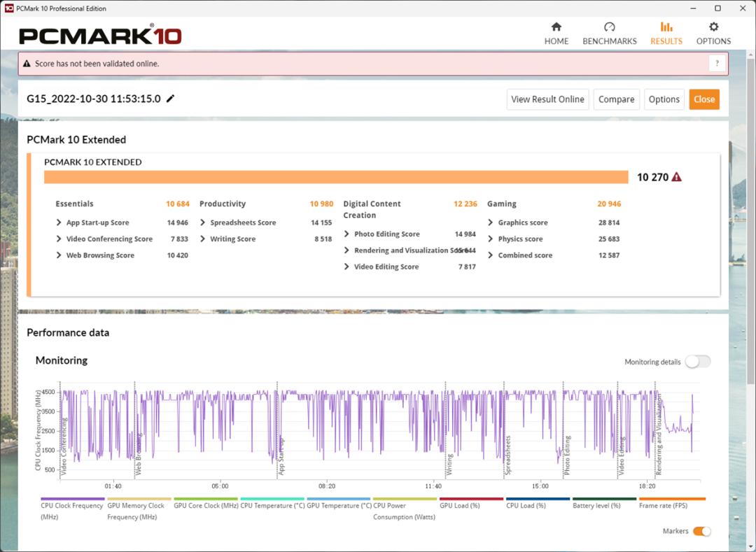This screenshot has width=756, height=552.
Task: Expand the Spreadsheets Score details
Action: [203, 222]
